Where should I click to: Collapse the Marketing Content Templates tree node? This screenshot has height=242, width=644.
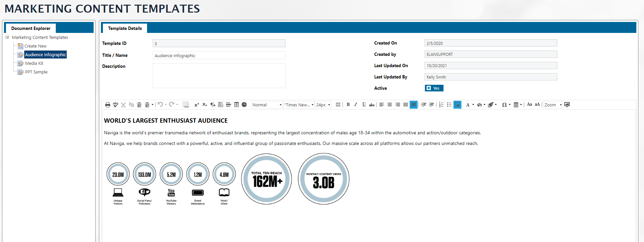[x=7, y=37]
